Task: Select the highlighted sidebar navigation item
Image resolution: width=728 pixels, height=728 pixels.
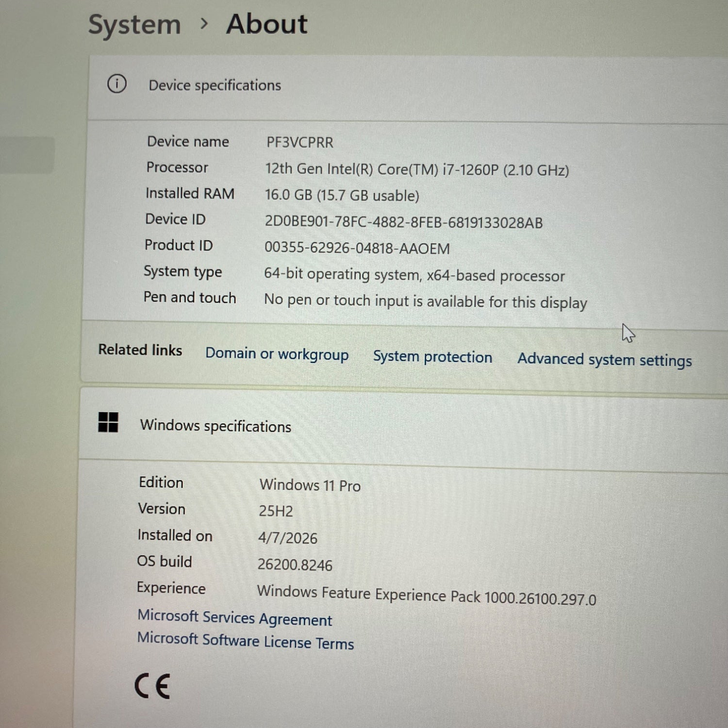Action: (x=27, y=154)
